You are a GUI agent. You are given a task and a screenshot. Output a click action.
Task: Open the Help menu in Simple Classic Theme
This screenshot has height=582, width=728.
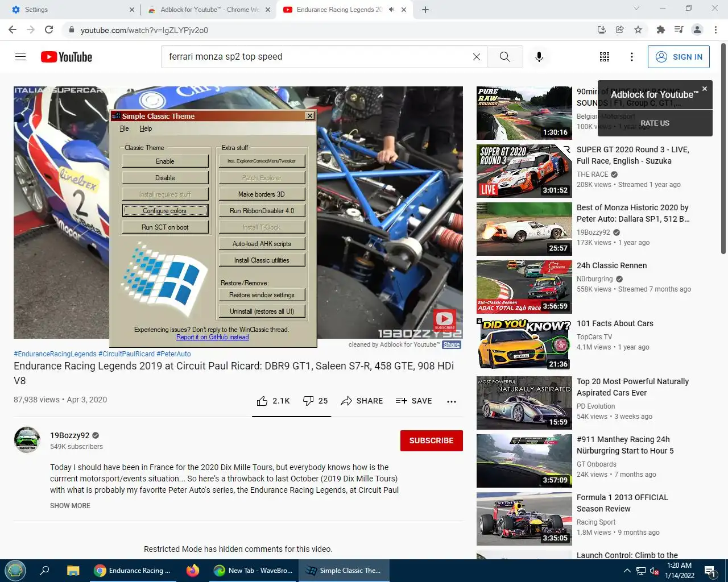point(146,128)
